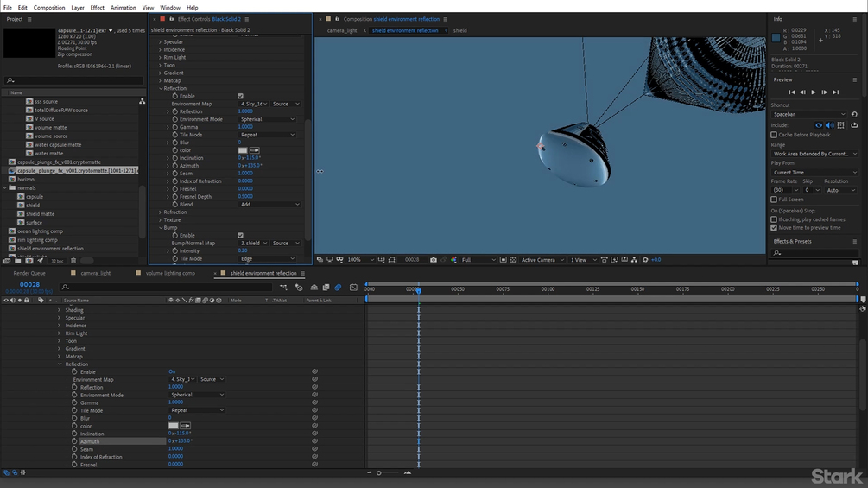Step to next frame in Preview
This screenshot has width=868, height=488.
(x=824, y=92)
